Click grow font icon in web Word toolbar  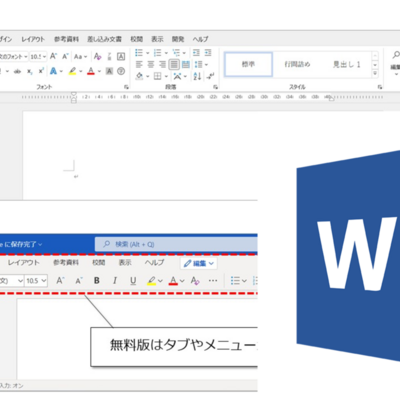[60, 281]
